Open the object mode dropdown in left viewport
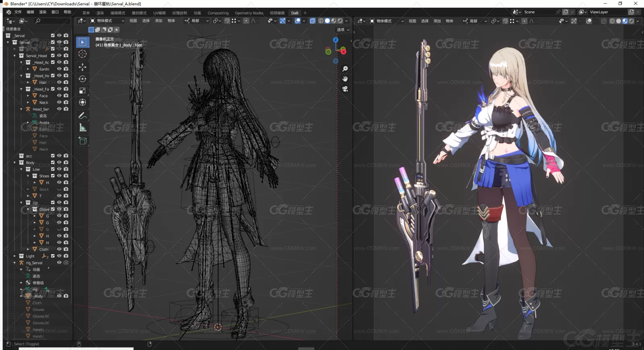 coord(107,21)
